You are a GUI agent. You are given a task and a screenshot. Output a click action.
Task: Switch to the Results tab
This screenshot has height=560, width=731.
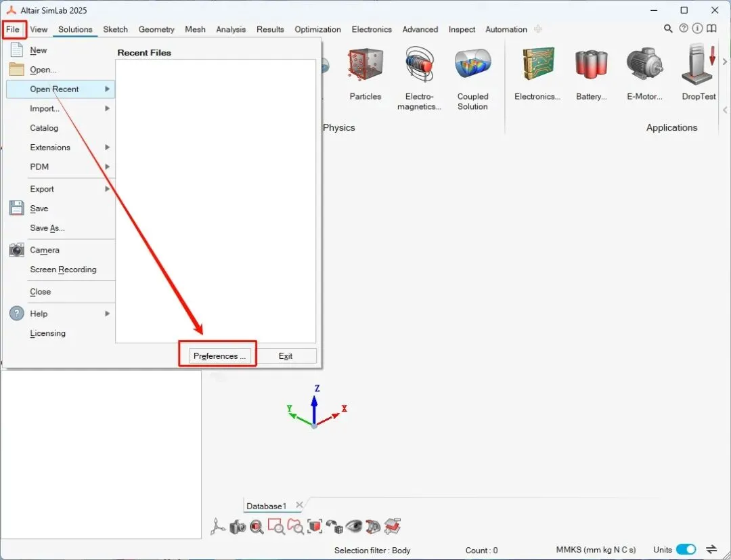click(x=270, y=29)
